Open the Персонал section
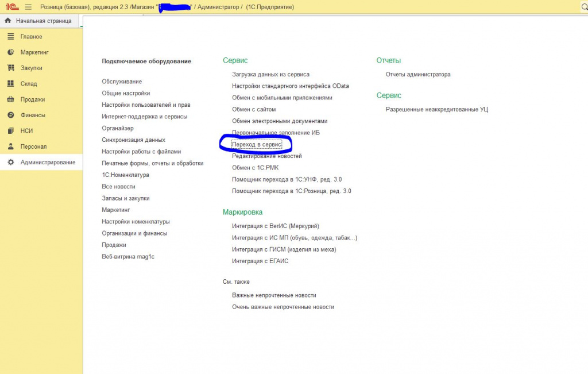Screen dimensions: 588x374 click(33, 146)
